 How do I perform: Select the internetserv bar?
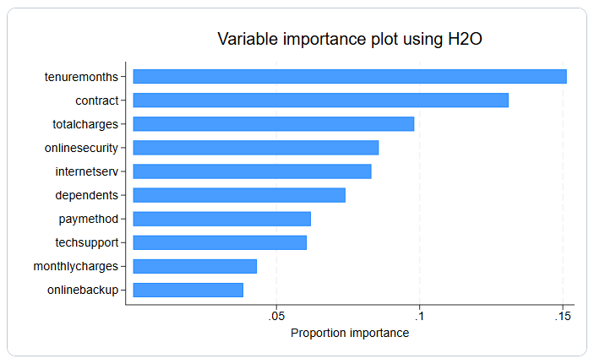click(252, 171)
